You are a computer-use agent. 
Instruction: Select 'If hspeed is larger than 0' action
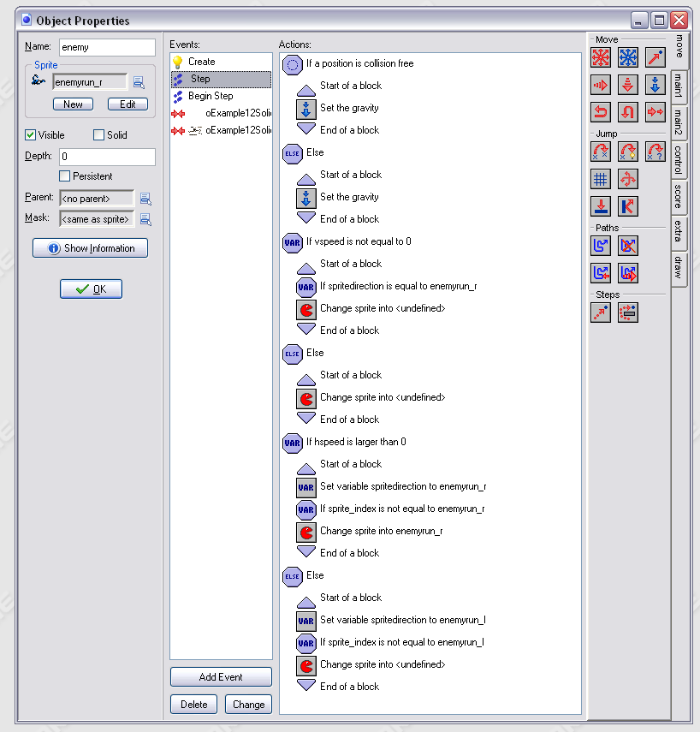pos(344,443)
